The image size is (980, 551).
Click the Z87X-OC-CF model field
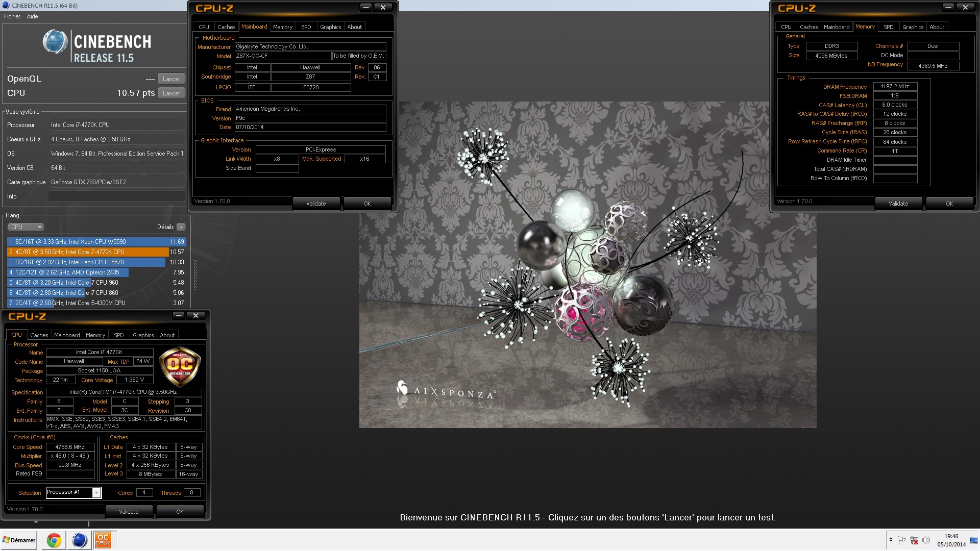[x=283, y=56]
